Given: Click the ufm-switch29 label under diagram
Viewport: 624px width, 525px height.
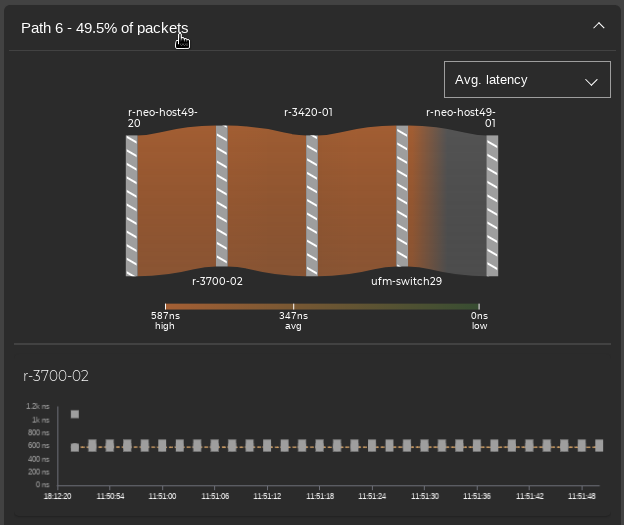Looking at the screenshot, I should tap(406, 282).
